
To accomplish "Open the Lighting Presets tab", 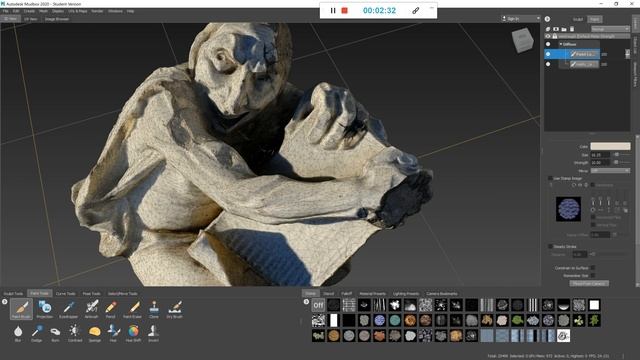I will (406, 293).
